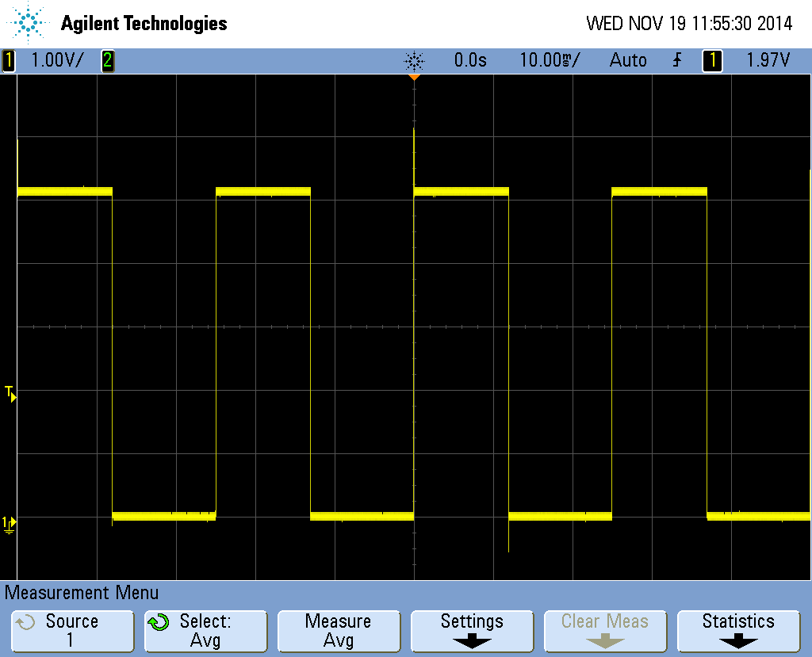Screen dimensions: 812x657
Task: Choose the Auto trigger mode indicator
Action: (628, 60)
